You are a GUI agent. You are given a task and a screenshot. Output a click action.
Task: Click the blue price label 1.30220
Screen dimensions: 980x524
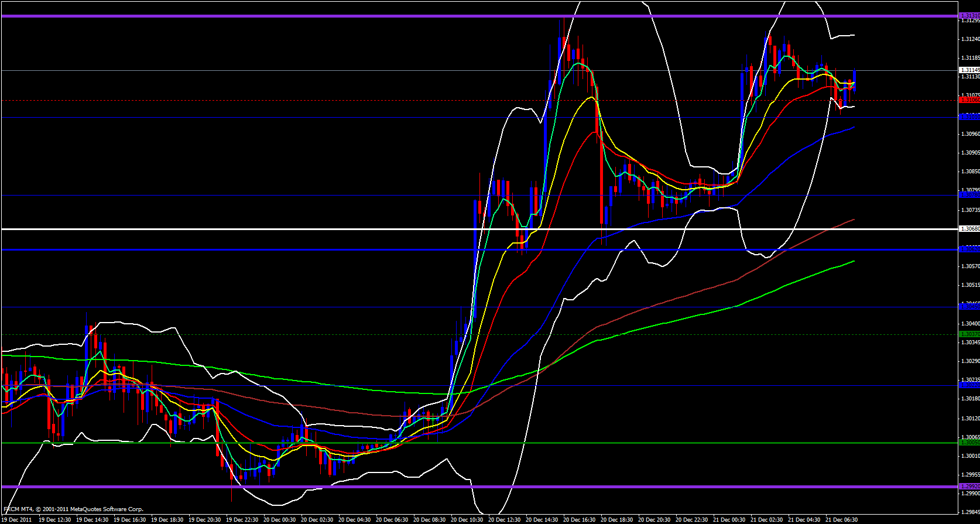click(x=969, y=385)
